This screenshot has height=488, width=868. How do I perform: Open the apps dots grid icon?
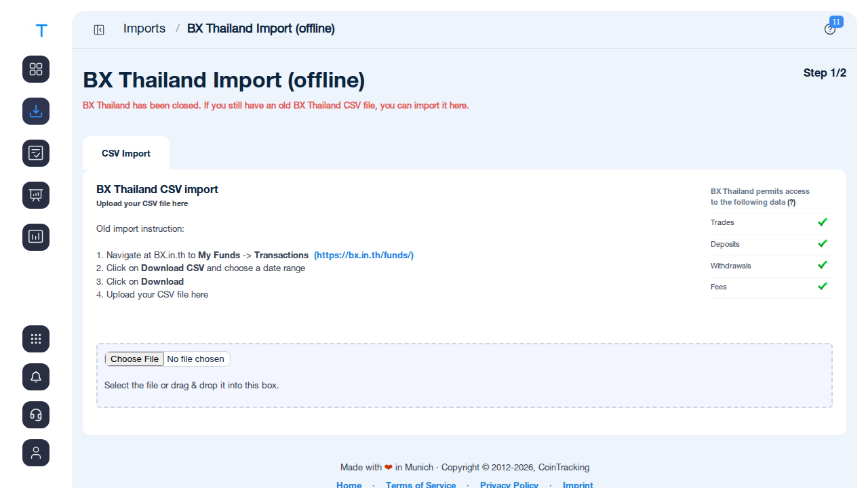click(x=36, y=339)
